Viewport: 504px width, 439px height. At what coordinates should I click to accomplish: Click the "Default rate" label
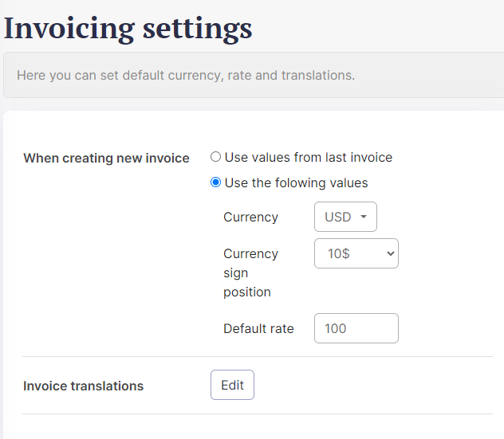[258, 328]
